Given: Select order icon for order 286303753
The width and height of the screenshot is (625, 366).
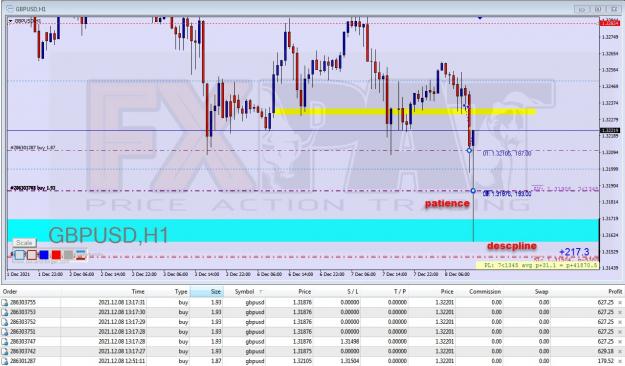Looking at the screenshot, I should [x=5, y=312].
